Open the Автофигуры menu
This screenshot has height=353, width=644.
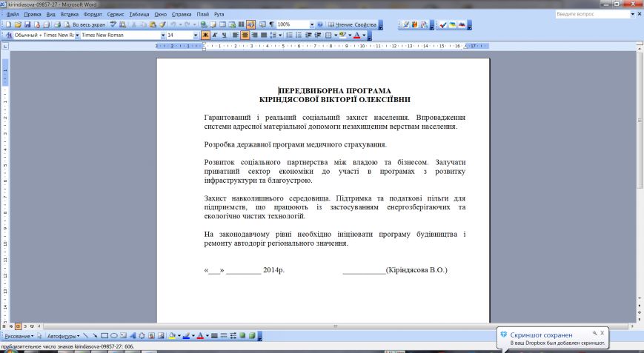point(63,336)
